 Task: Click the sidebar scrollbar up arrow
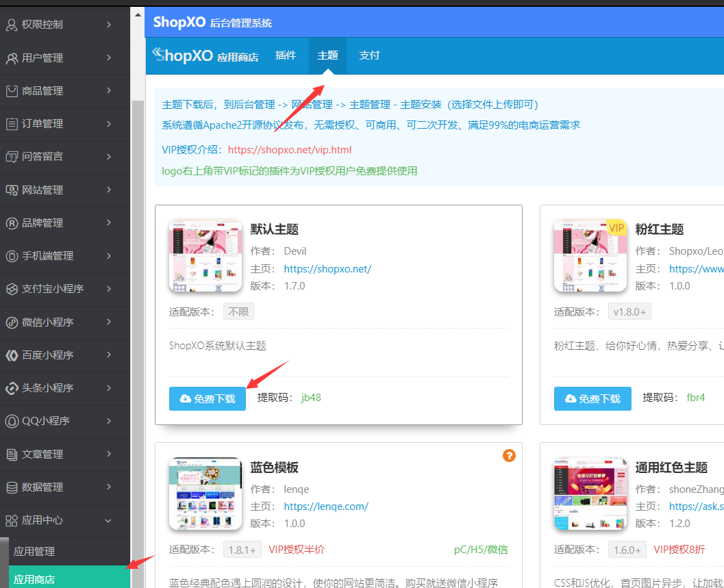(138, 15)
